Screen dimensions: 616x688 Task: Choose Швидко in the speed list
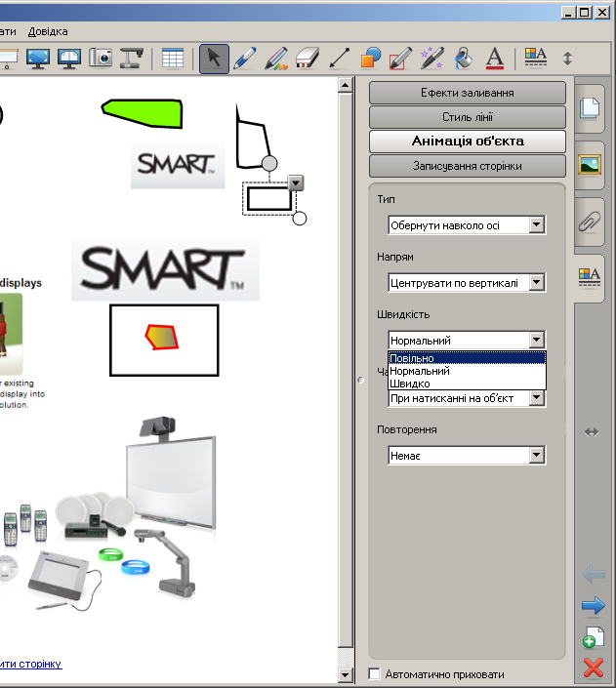coord(468,384)
